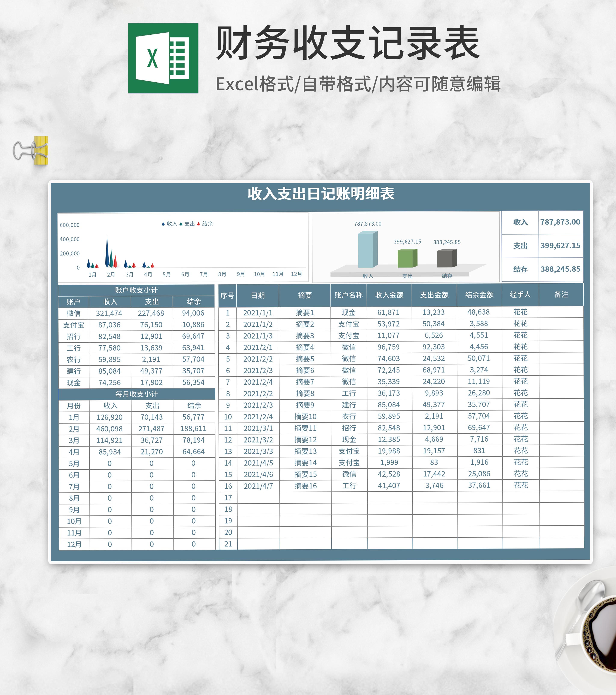Click the blue 收入 legend marker
Image resolution: width=616 pixels, height=695 pixels.
coord(163,224)
